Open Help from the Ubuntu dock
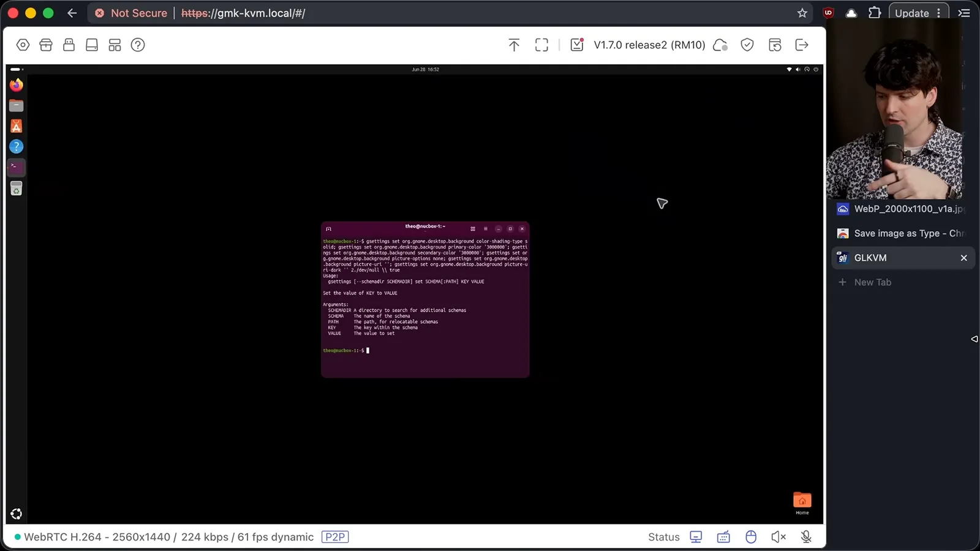This screenshot has height=551, width=980. pos(17,146)
